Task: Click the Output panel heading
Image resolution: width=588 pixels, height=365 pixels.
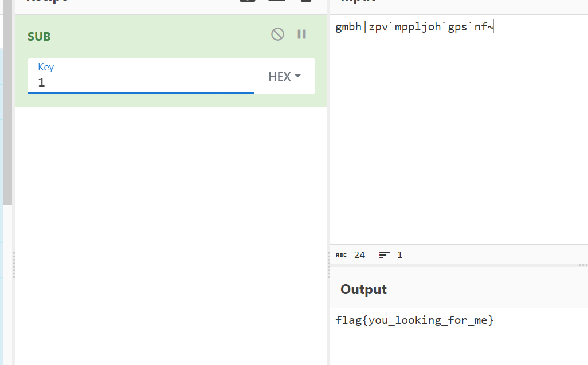Action: (x=363, y=289)
